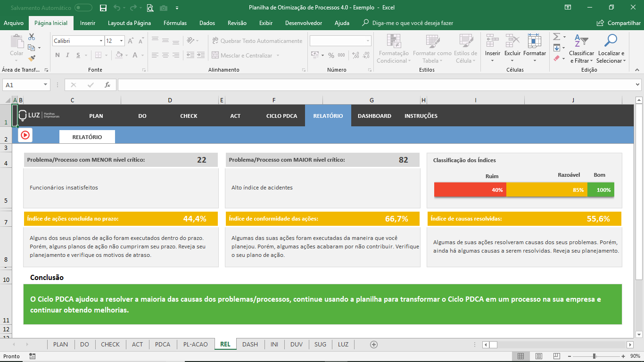This screenshot has width=644, height=362.
Task: Click the 90% zoom level indicator
Action: pos(634,356)
